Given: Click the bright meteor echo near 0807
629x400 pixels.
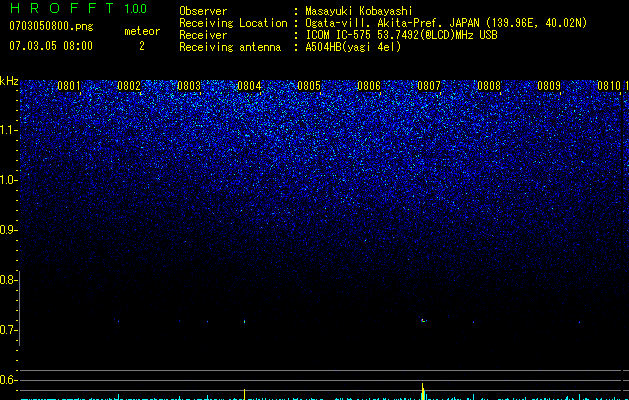Looking at the screenshot, I should [x=424, y=320].
